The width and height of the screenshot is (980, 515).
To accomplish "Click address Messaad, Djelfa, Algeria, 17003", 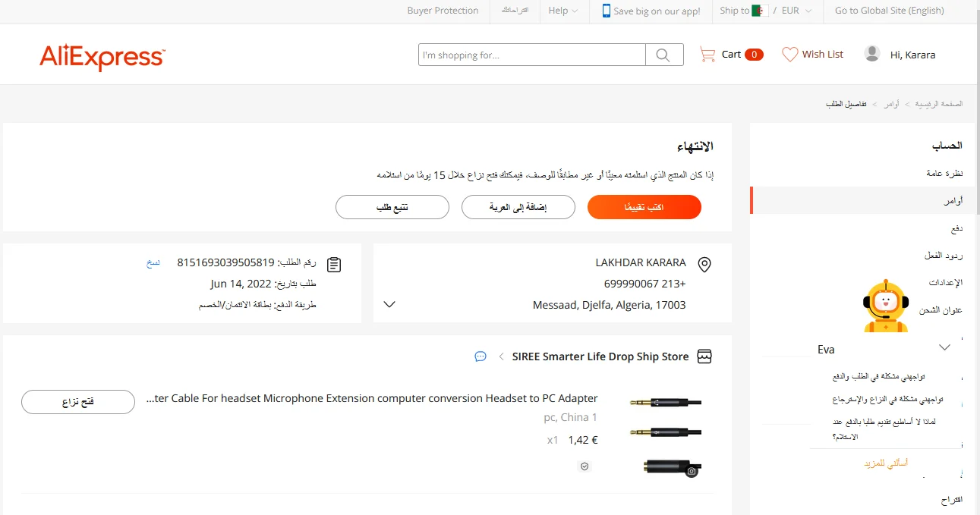I will click(609, 305).
